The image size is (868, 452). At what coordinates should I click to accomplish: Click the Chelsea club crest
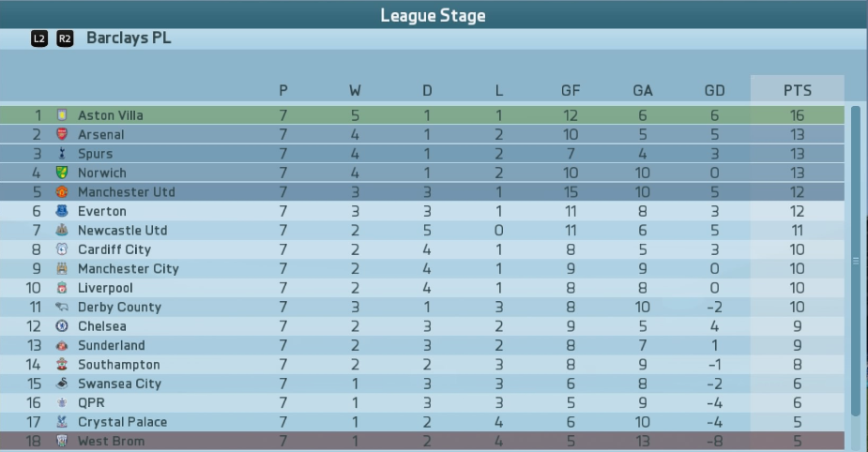[x=62, y=325]
